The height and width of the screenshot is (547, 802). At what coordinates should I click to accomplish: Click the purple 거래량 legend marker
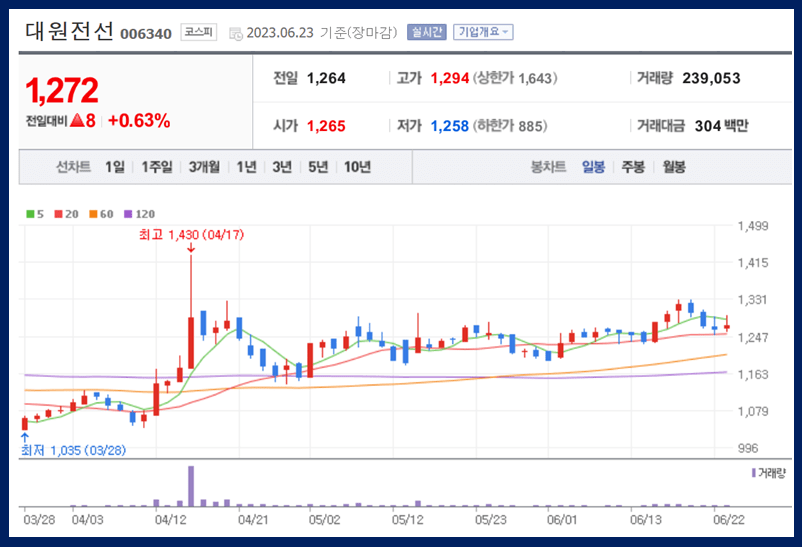753,473
